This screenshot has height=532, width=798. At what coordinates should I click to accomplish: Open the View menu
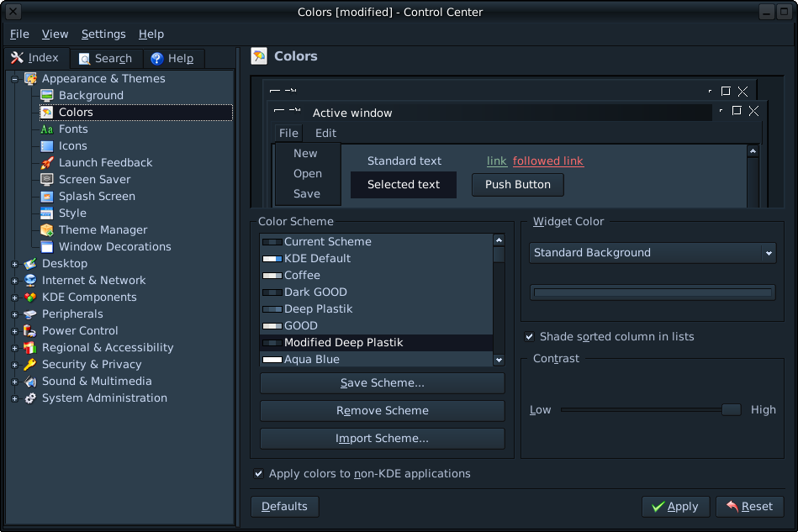55,34
